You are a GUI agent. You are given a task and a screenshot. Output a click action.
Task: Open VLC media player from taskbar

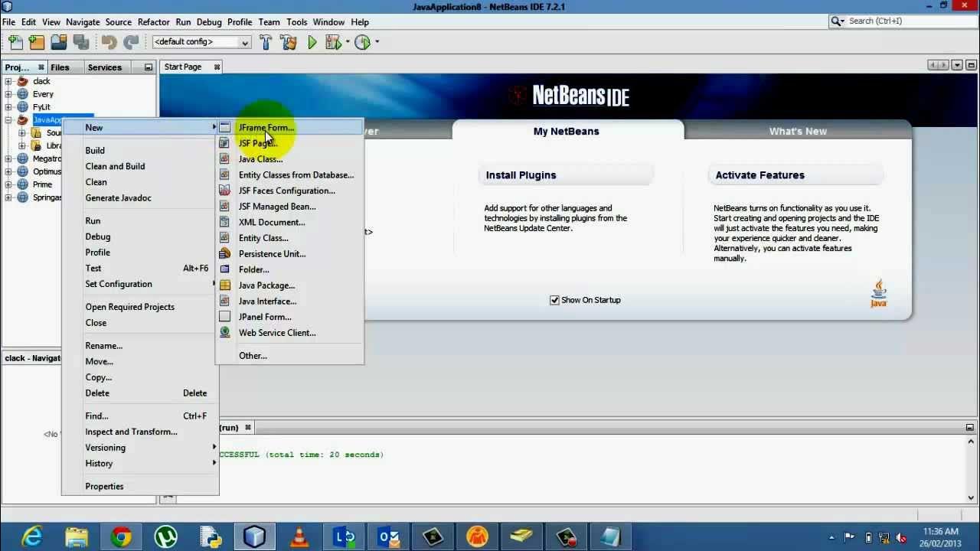pos(299,537)
